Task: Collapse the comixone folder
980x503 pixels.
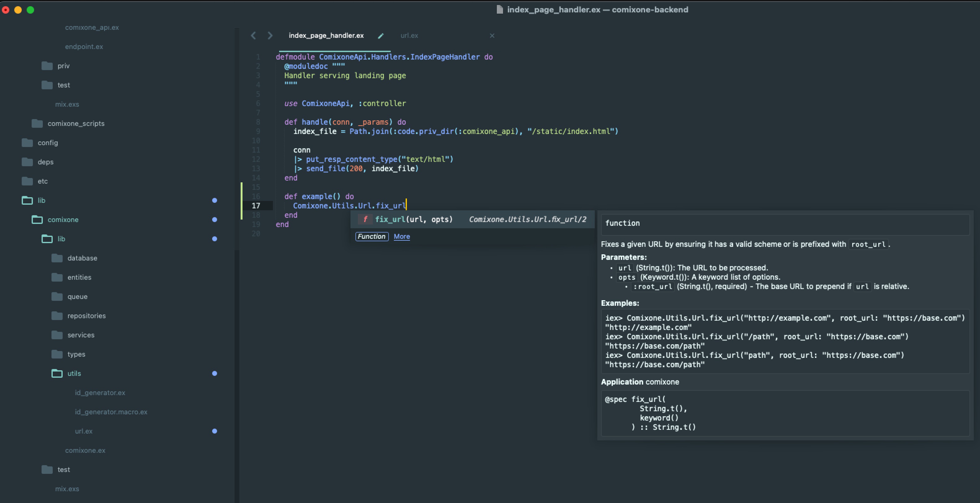Action: (x=37, y=220)
